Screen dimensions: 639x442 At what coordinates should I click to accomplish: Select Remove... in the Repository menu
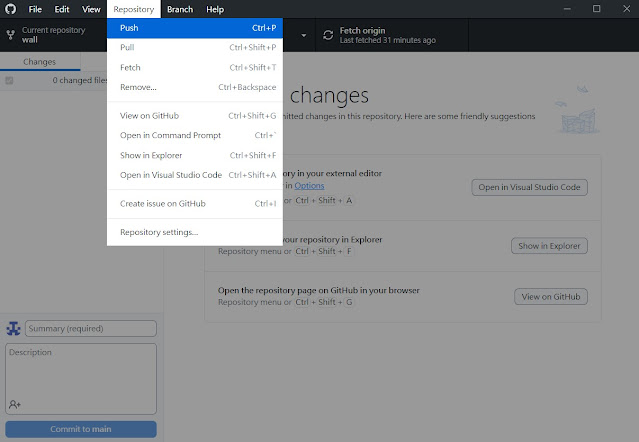195,87
